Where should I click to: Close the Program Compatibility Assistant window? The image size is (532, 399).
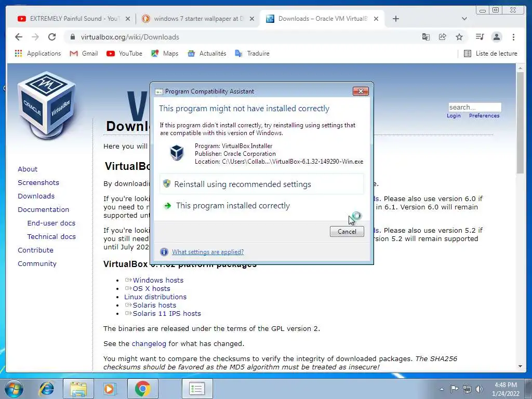click(361, 91)
